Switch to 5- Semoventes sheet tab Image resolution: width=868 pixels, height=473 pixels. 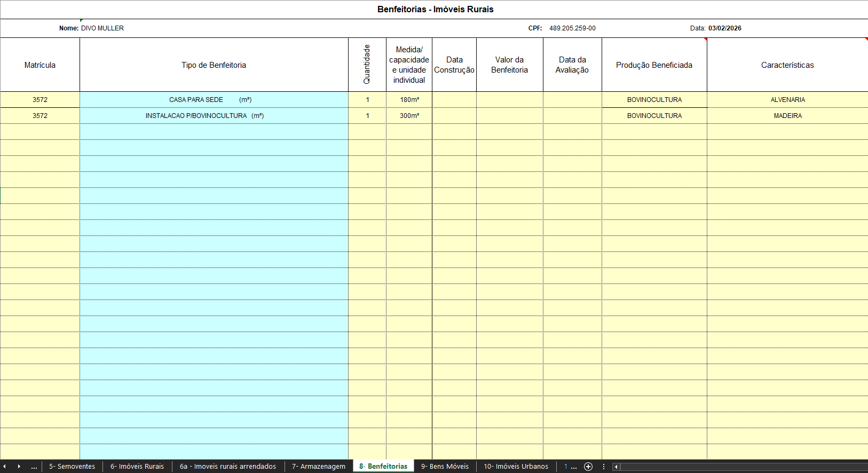[x=72, y=467]
